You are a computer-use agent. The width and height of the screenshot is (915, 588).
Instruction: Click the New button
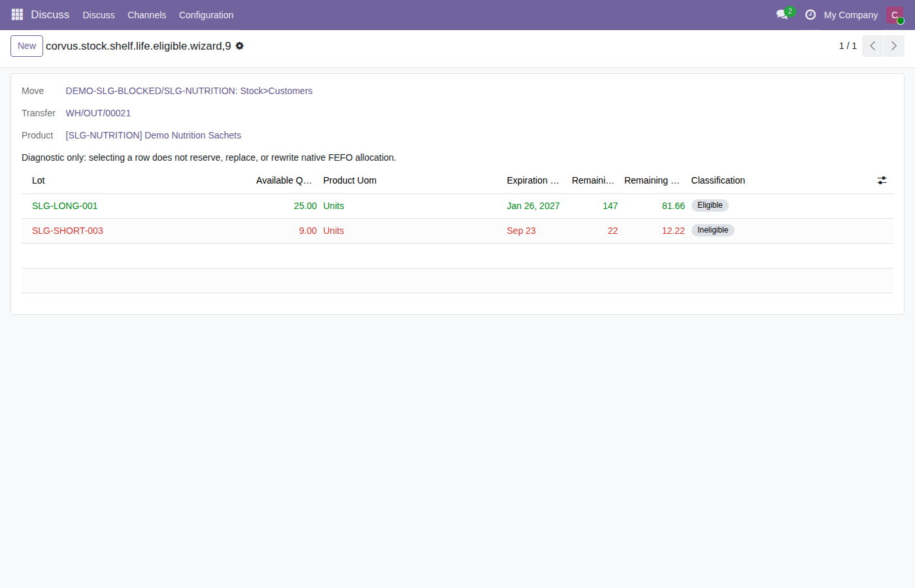pyautogui.click(x=27, y=46)
